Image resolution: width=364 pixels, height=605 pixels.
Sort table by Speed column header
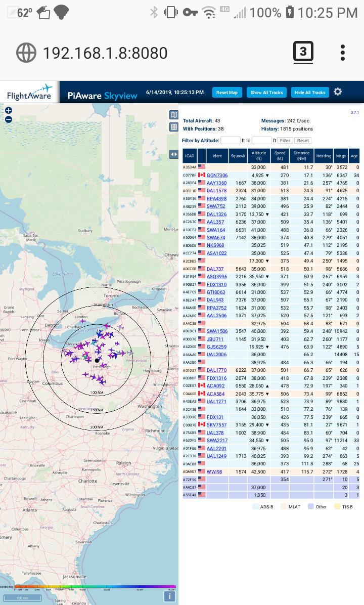pyautogui.click(x=280, y=155)
